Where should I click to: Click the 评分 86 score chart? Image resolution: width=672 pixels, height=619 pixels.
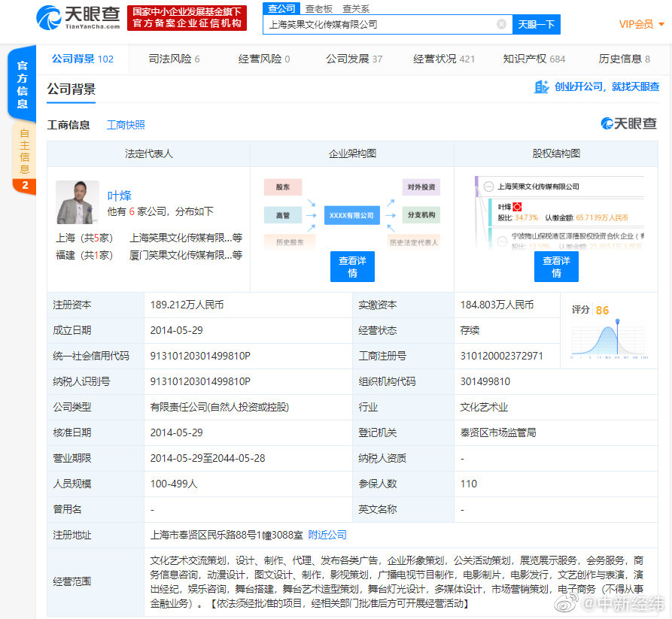[609, 331]
